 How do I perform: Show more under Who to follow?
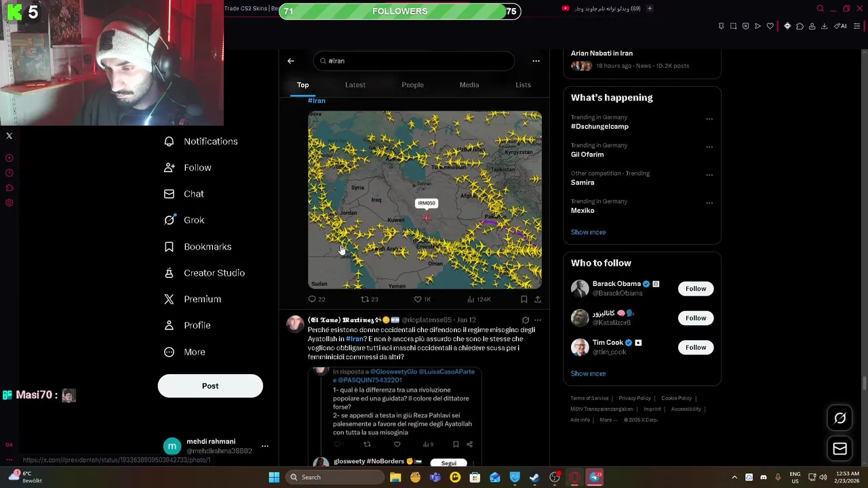tap(588, 373)
